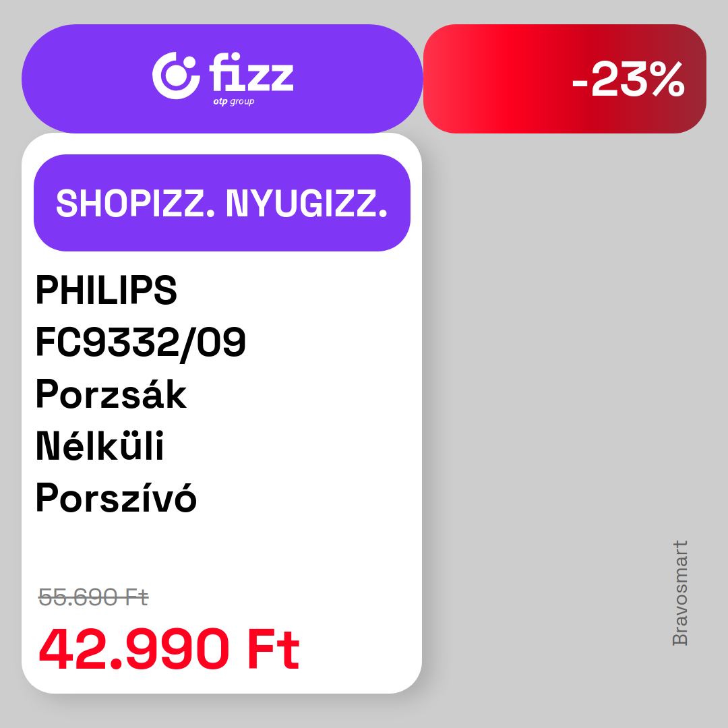Tap the small otp group label
This screenshot has width=728, height=728.
[234, 102]
